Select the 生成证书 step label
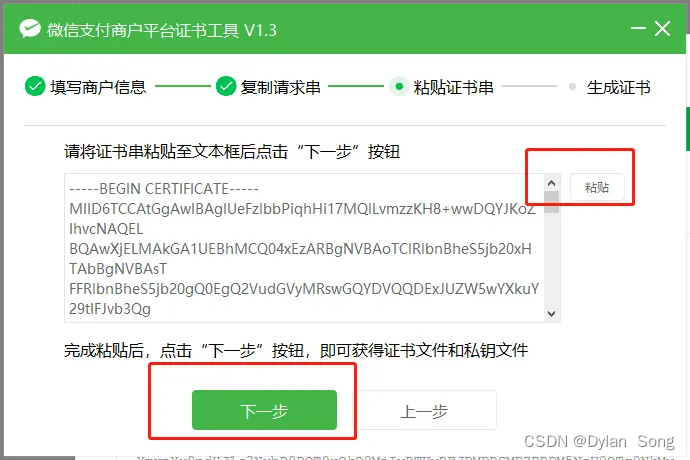Screen dimensions: 690x460 tap(618, 87)
